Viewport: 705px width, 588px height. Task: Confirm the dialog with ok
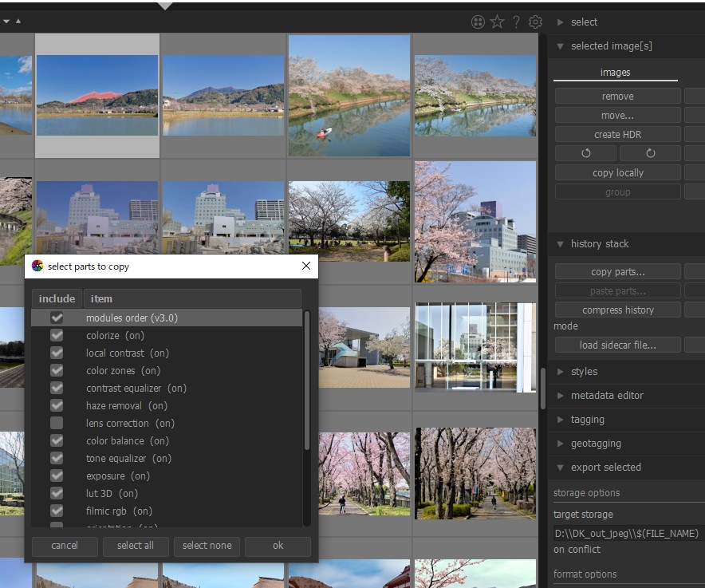(x=278, y=546)
